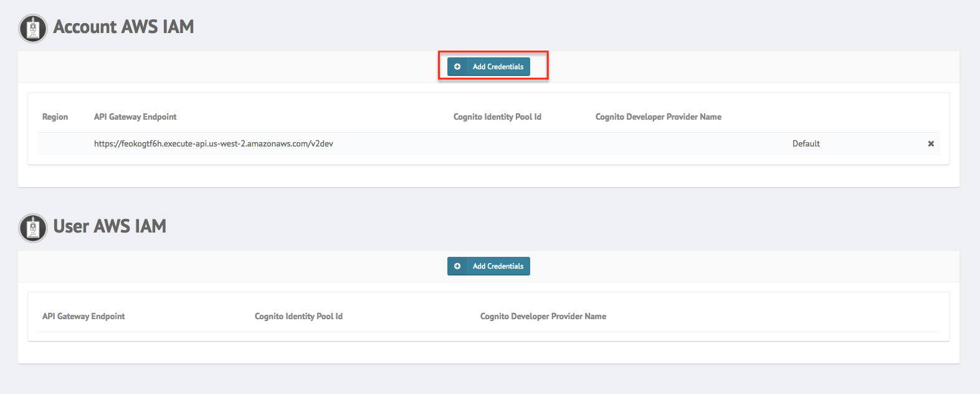The image size is (980, 394).
Task: Click User table Cognito Identity Pool Id header
Action: 298,316
